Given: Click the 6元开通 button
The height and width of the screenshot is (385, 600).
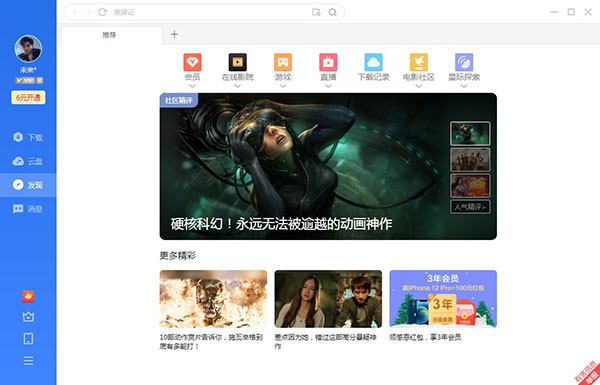Looking at the screenshot, I should pyautogui.click(x=28, y=98).
